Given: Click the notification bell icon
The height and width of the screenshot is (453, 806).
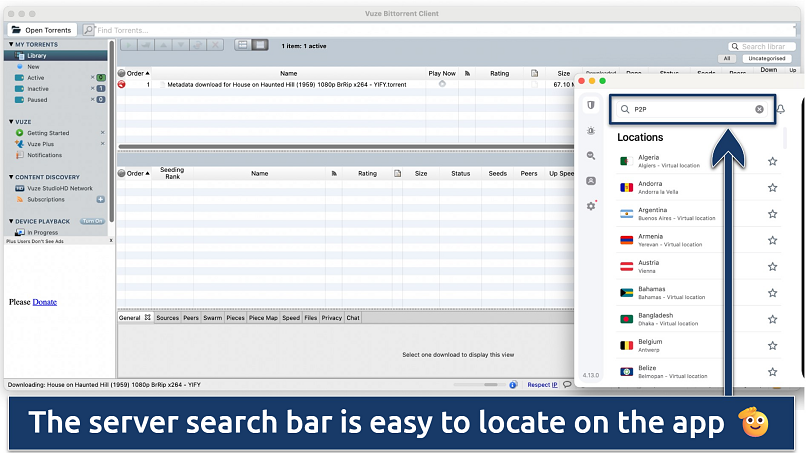Looking at the screenshot, I should click(x=781, y=109).
